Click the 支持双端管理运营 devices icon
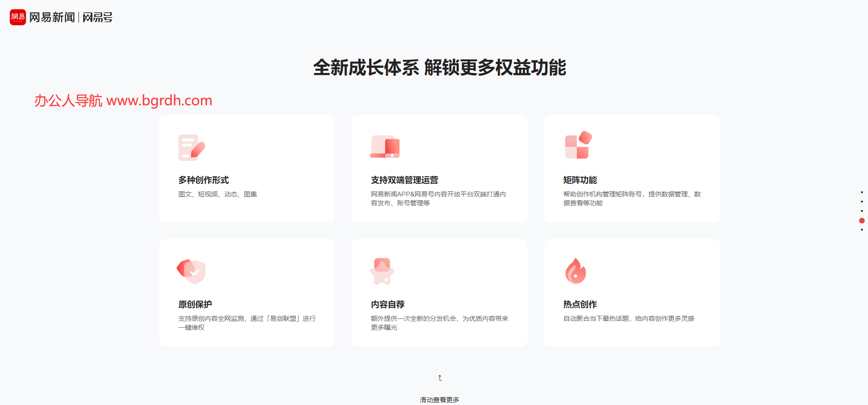 click(x=385, y=147)
